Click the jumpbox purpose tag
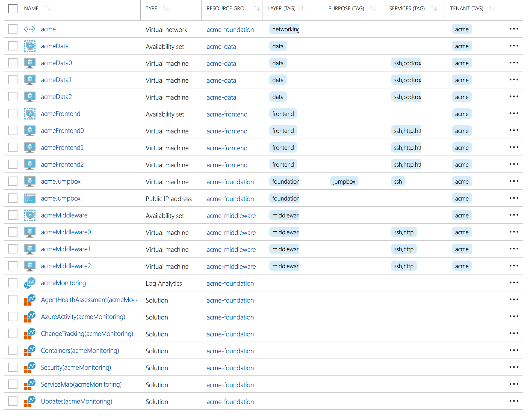The height and width of the screenshot is (418, 532). click(344, 181)
